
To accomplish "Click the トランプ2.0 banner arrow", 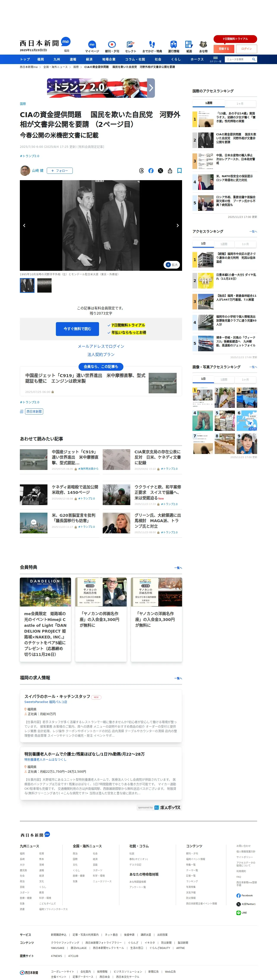I will (x=151, y=88).
